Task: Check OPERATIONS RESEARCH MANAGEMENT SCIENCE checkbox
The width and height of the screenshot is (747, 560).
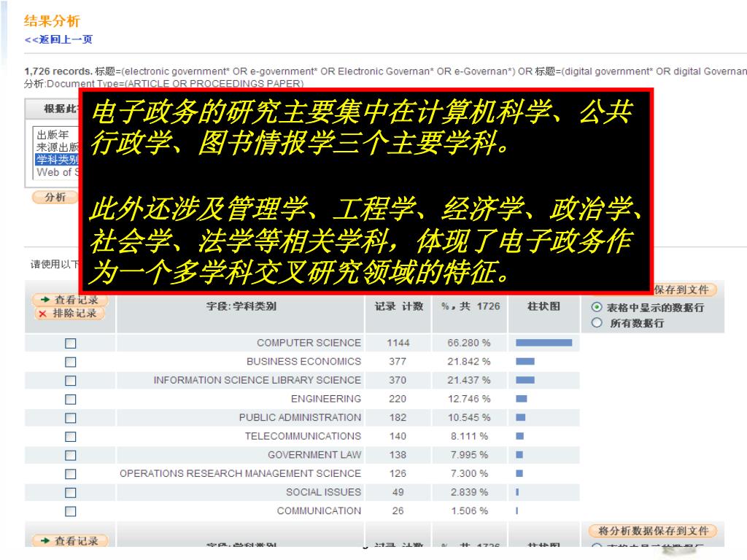Action: pos(71,474)
